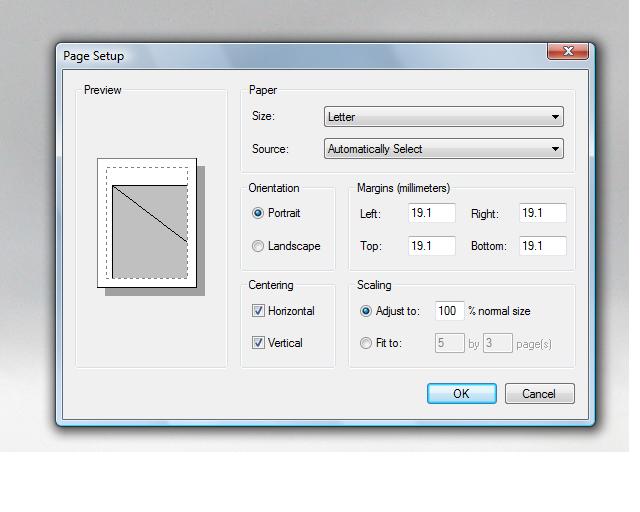This screenshot has height=512, width=640.
Task: Focus the Right margin input
Action: [542, 213]
